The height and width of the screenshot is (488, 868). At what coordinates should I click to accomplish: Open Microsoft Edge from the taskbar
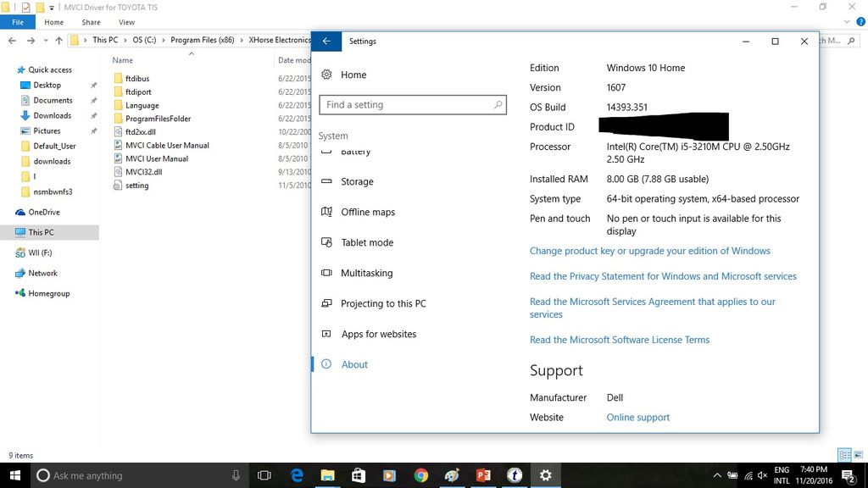[297, 475]
